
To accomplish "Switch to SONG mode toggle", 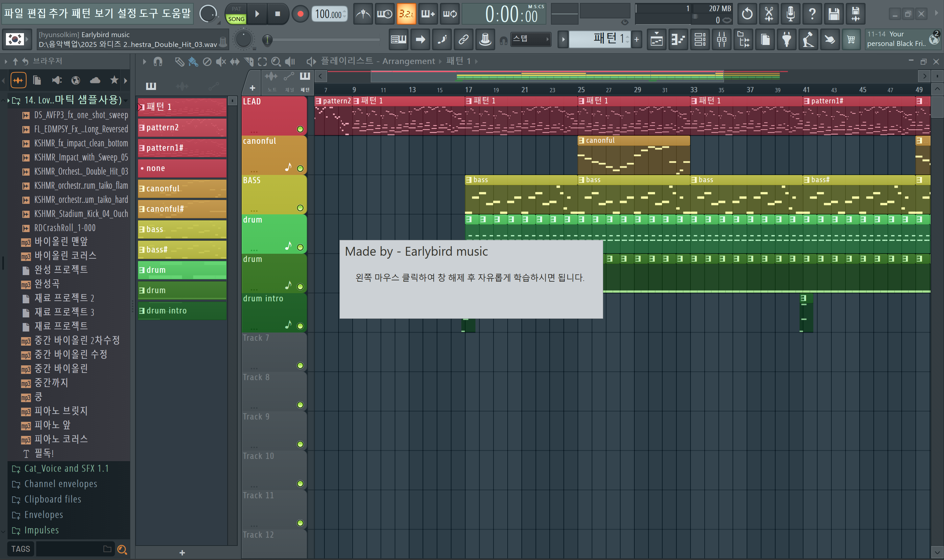I will click(x=236, y=19).
